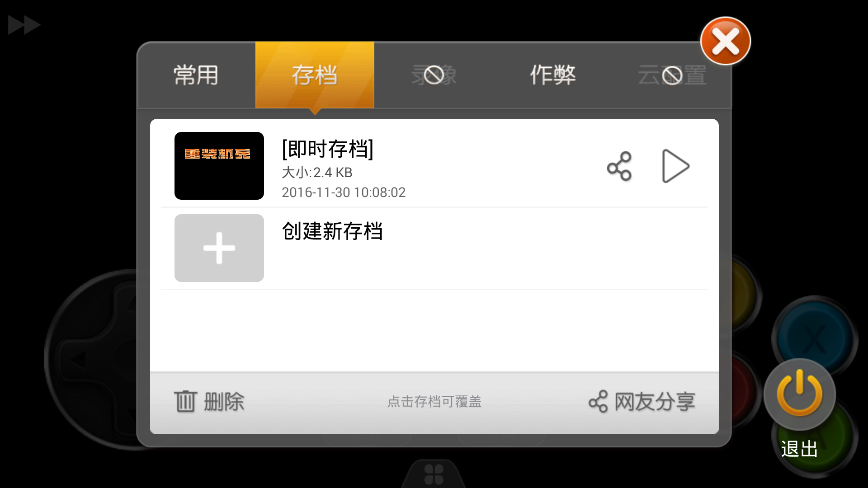Open the game thumbnail of 即时存档
Image resolution: width=868 pixels, height=488 pixels.
point(219,166)
